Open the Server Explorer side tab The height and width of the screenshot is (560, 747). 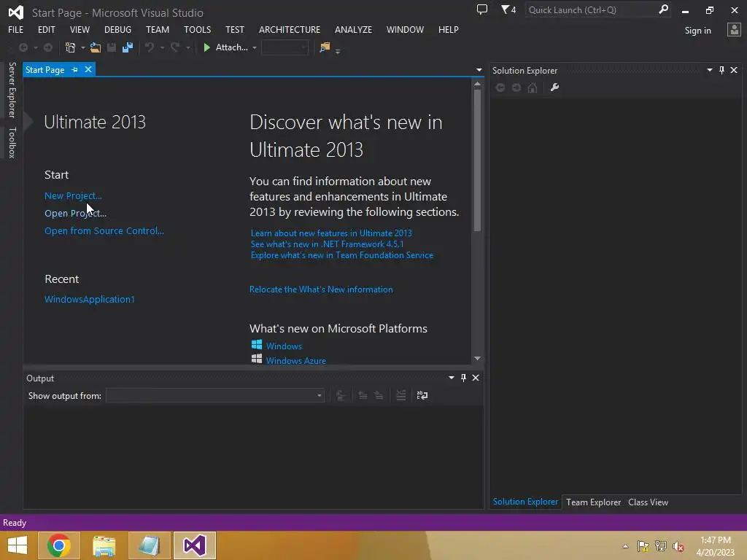(x=12, y=90)
